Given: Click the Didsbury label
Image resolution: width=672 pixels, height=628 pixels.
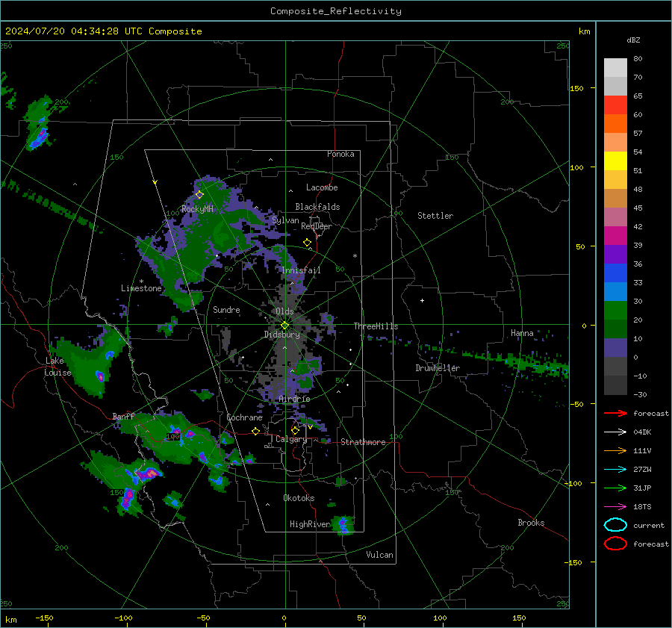Looking at the screenshot, I should [x=281, y=335].
